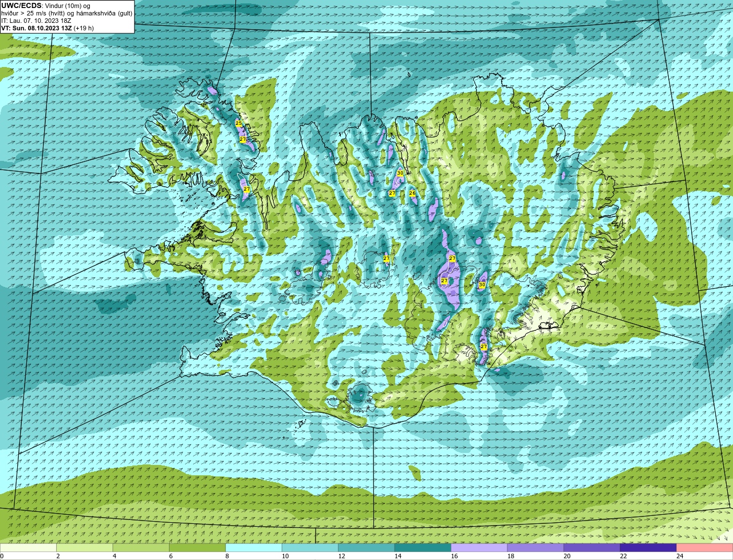733x560 pixels.
Task: Click the scale tick label '4'
Action: pos(115,556)
